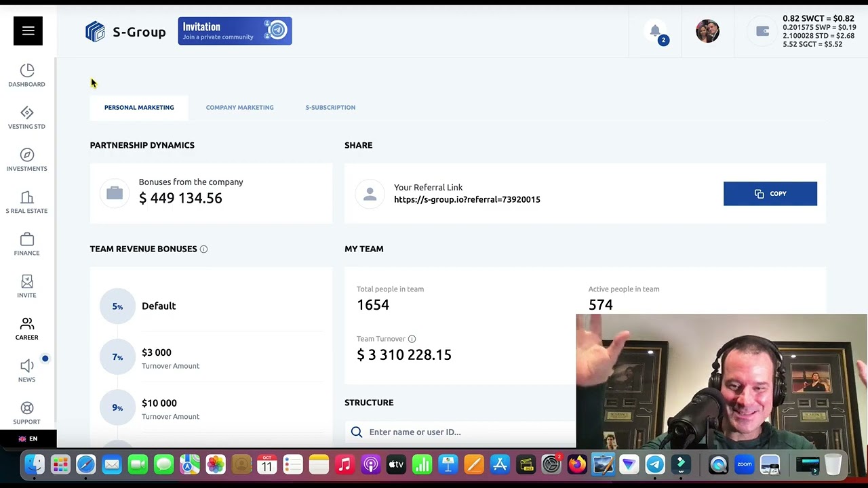This screenshot has width=868, height=488.
Task: Show Team Revenue Bonuses info tooltip
Action: pos(203,249)
